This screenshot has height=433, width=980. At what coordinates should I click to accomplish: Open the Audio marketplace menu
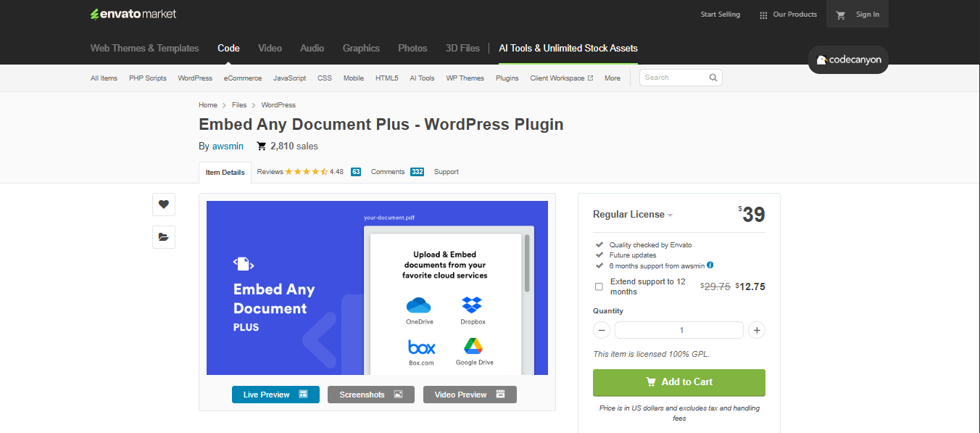tap(312, 48)
